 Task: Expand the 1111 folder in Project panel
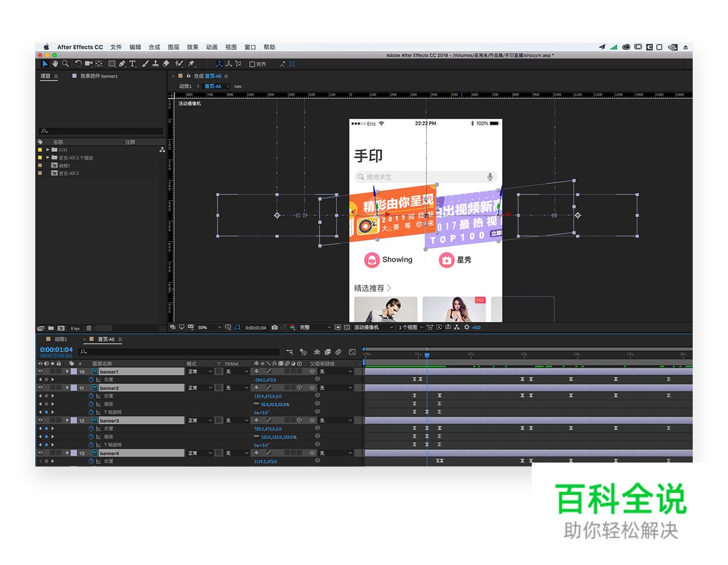tap(48, 150)
